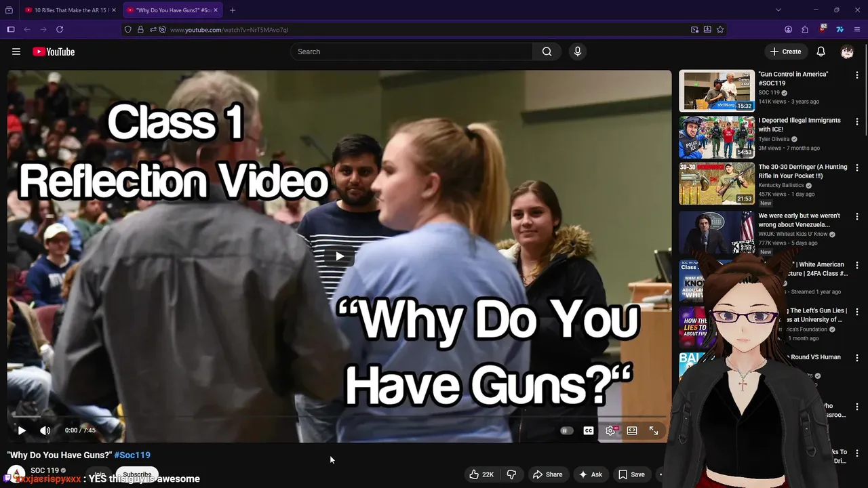The image size is (868, 488).
Task: Open the #Soc119 hashtag link
Action: pos(132,455)
